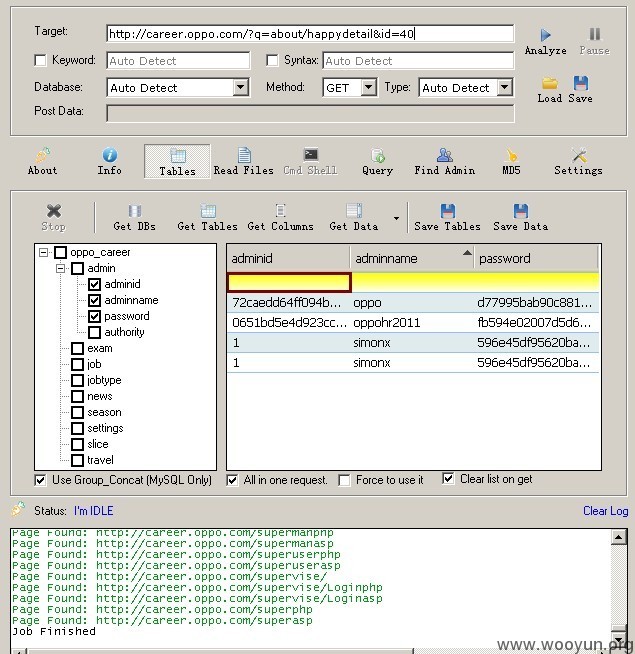Open the MD5 tool
The height and width of the screenshot is (654, 635).
(x=512, y=161)
